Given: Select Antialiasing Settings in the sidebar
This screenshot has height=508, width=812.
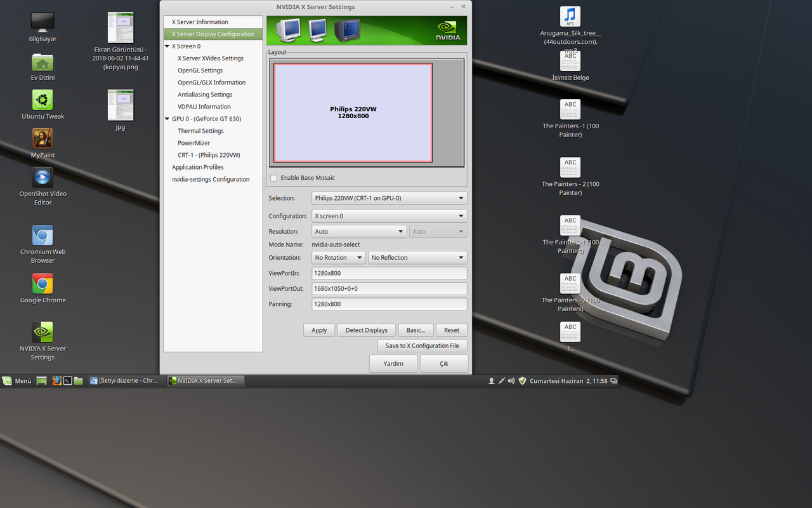Looking at the screenshot, I should tap(205, 95).
